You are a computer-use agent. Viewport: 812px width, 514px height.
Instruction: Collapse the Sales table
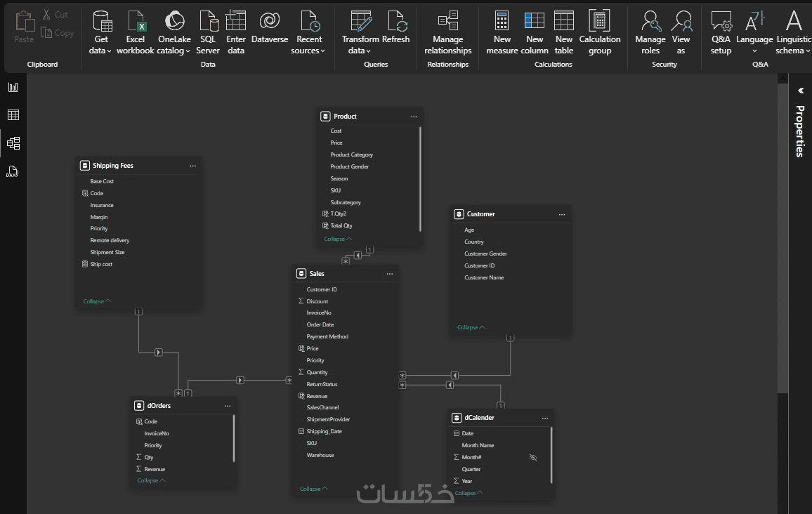pos(314,489)
